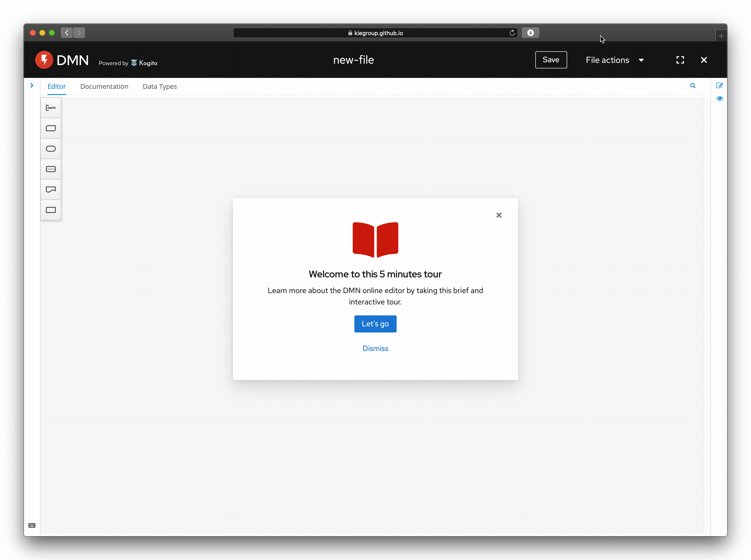Open the Data Types tab
Viewport: 751px width, 560px height.
click(160, 86)
